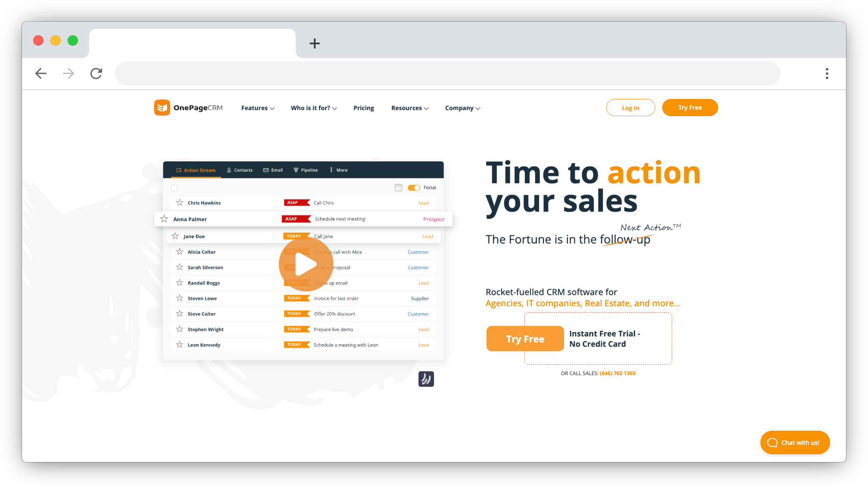This screenshot has width=868, height=484.
Task: Click the Contacts tab icon
Action: pos(228,170)
